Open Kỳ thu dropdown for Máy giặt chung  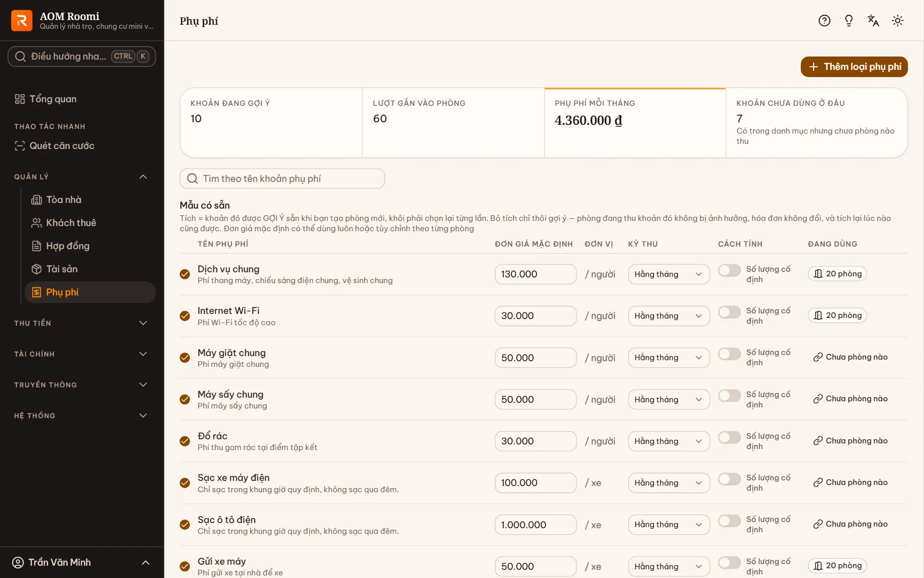point(669,358)
